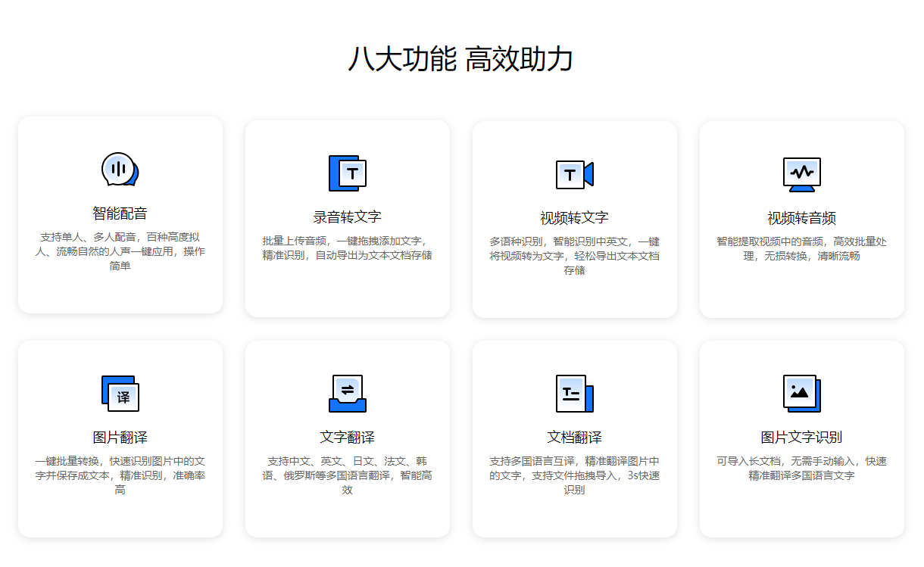Click the 录音转文字 icon

(348, 173)
